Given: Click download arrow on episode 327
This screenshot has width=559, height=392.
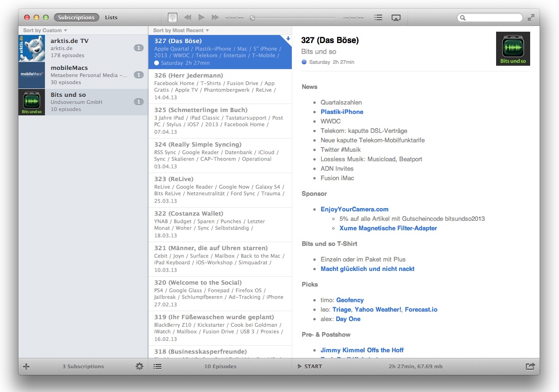Looking at the screenshot, I should (288, 39).
